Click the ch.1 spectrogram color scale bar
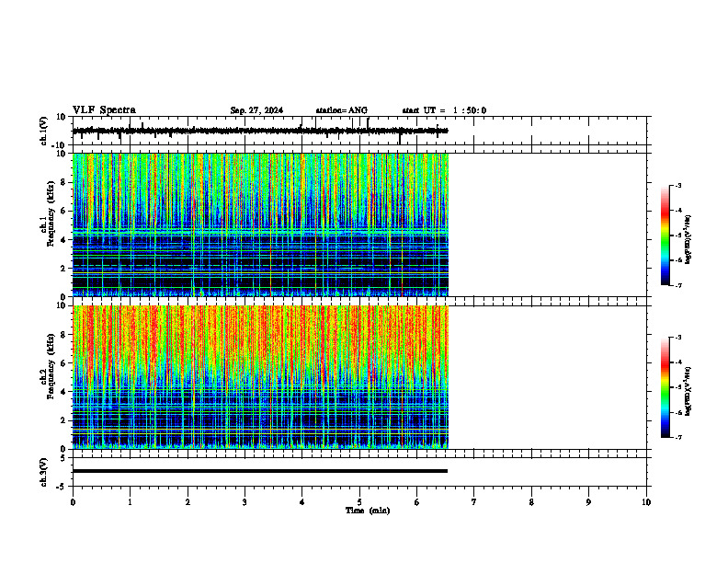The height and width of the screenshot is (563, 728). tap(665, 236)
